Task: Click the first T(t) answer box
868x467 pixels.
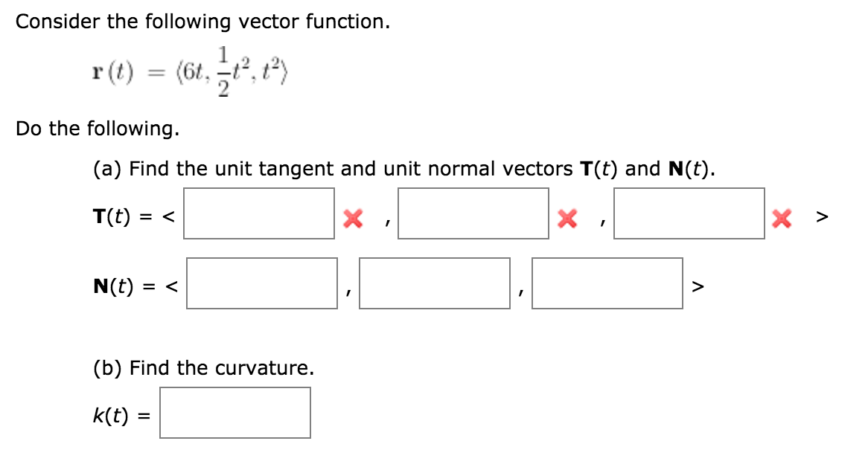Action: [x=260, y=213]
